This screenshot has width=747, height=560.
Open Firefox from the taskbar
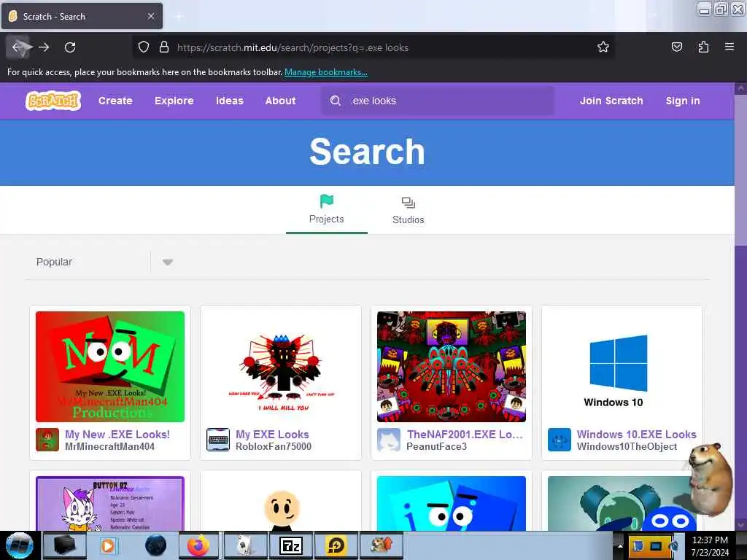point(198,545)
